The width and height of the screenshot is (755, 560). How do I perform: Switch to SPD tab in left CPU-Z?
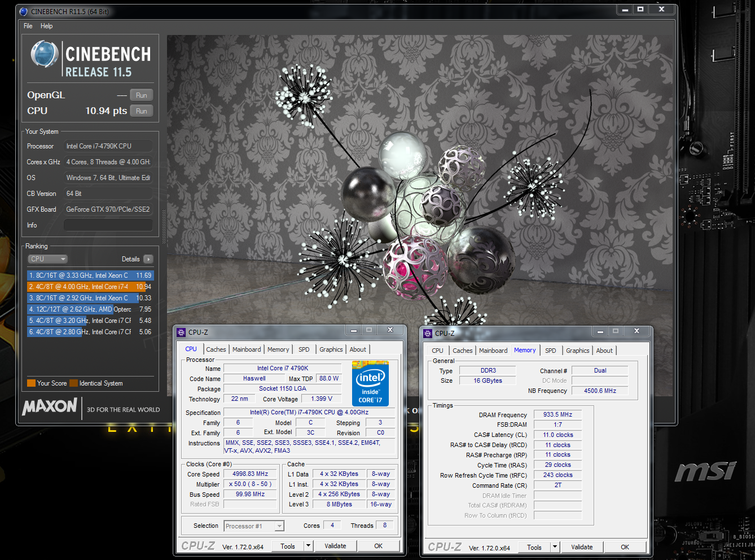[304, 349]
